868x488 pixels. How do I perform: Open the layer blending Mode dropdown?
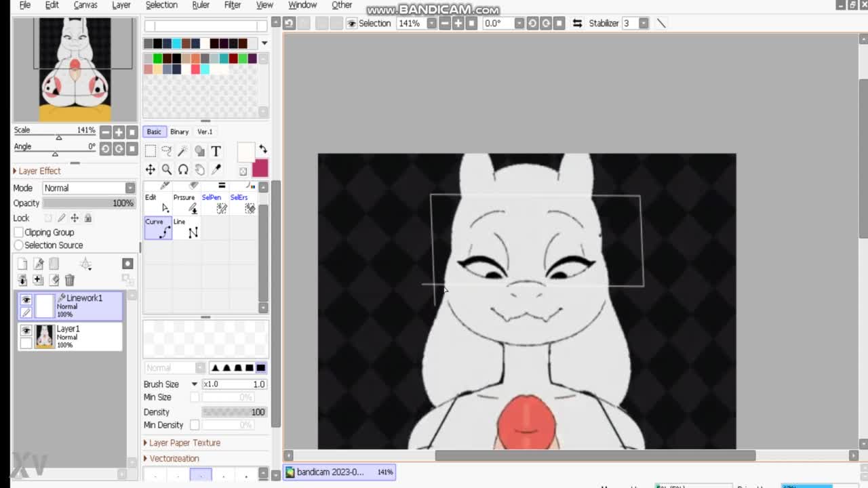pos(89,188)
